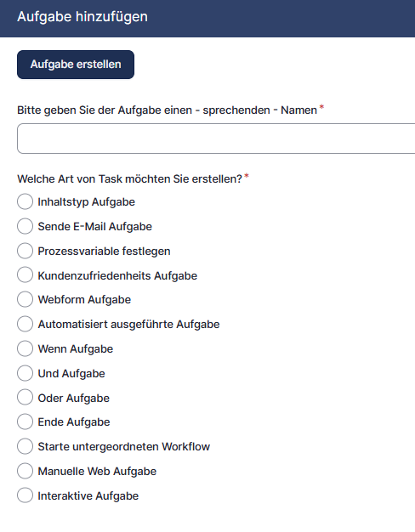Select the Interaktive Aufgabe radio option
Image resolution: width=415 pixels, height=532 pixels.
[26, 495]
